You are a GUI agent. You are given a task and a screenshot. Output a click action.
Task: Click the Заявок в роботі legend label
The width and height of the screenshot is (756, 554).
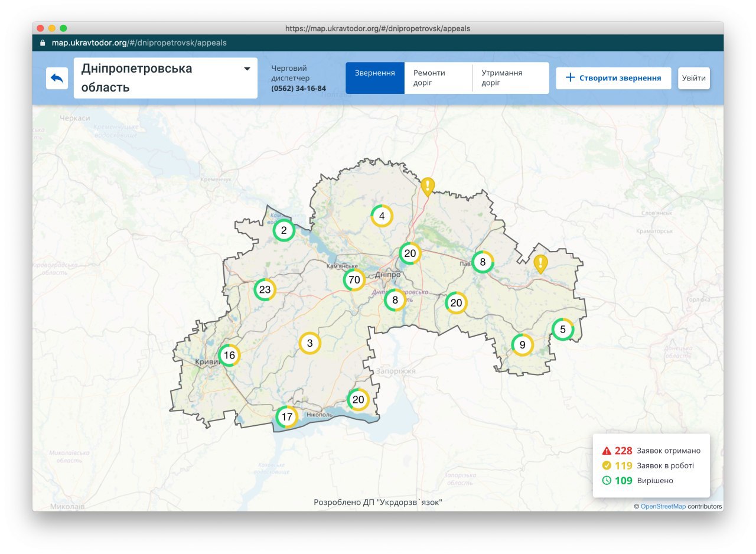click(666, 465)
